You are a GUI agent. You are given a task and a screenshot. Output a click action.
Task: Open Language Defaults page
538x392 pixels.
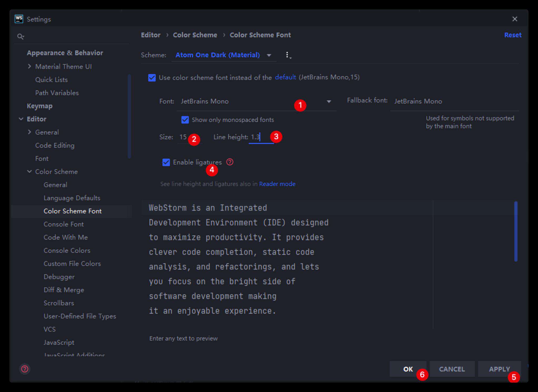pyautogui.click(x=72, y=198)
